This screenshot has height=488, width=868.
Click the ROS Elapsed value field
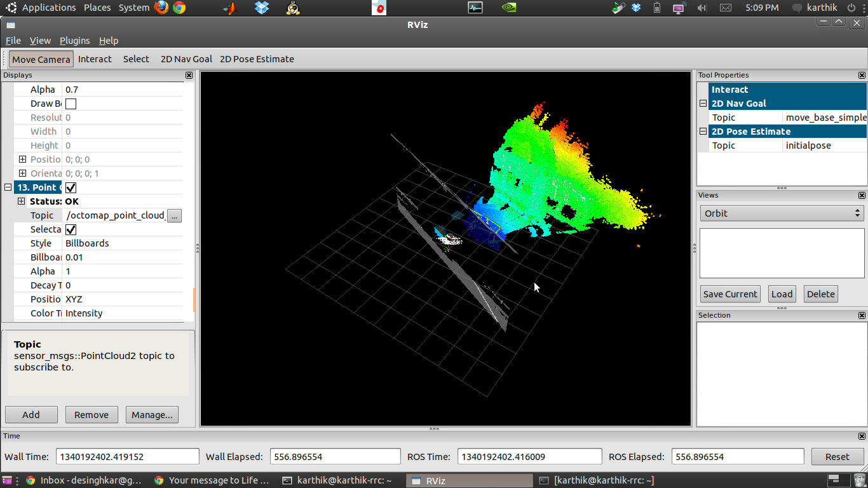[738, 457]
